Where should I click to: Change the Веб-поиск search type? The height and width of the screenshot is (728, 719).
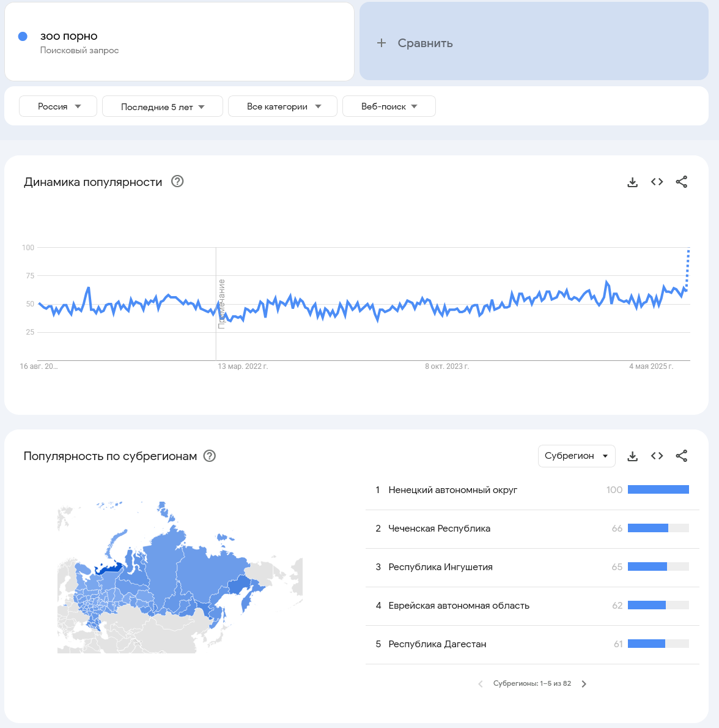click(389, 106)
